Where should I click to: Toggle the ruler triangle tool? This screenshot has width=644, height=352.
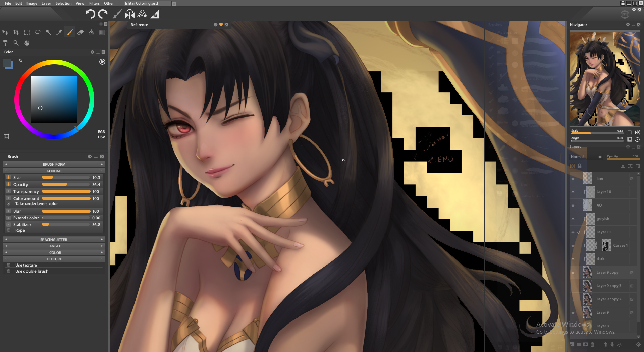tap(155, 14)
